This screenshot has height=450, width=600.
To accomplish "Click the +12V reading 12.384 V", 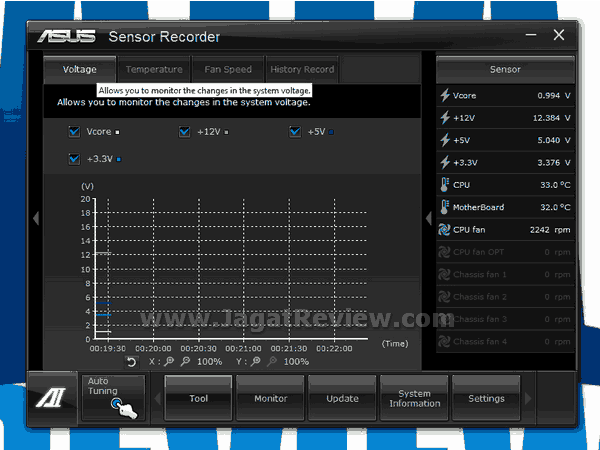I will click(x=551, y=117).
